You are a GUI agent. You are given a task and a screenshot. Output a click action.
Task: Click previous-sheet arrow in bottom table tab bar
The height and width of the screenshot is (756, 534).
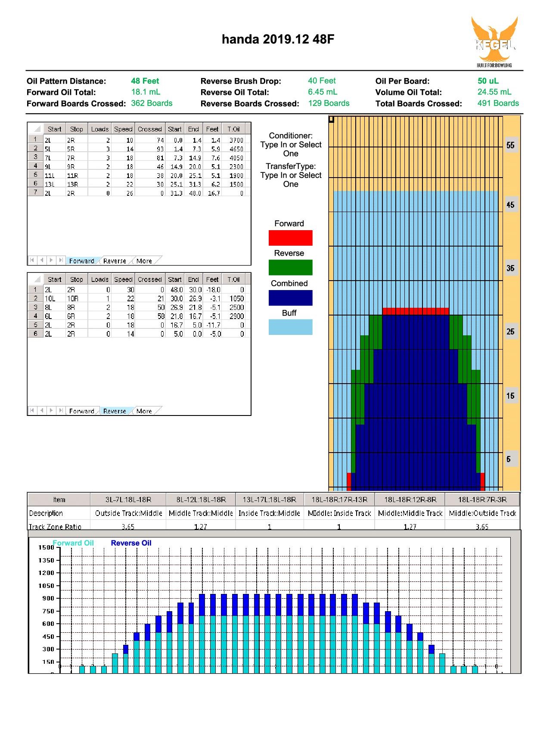point(42,410)
